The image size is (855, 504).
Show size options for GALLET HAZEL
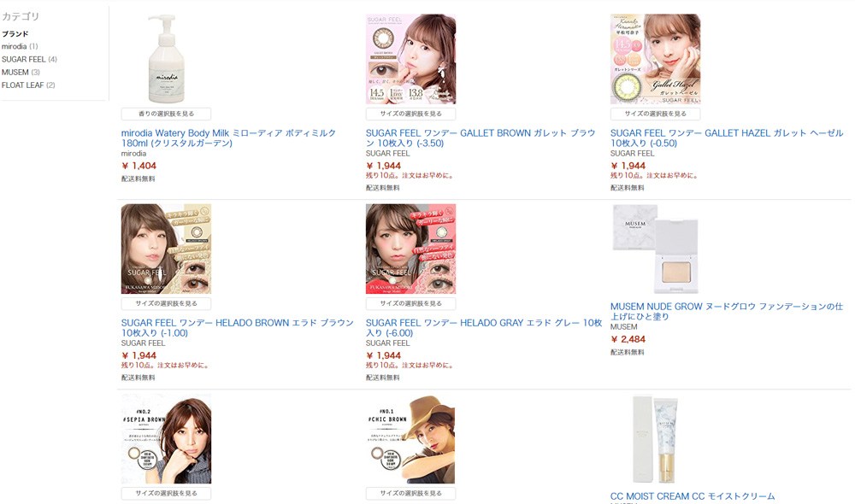coord(655,114)
